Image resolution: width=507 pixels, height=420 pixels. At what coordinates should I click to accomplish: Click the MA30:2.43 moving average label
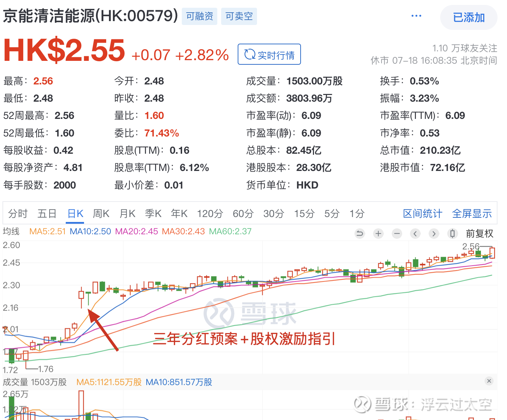(183, 231)
